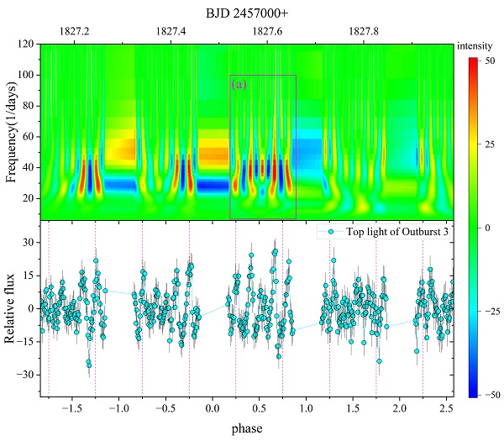Click the dark blue bottom of the colorbar
Image resolution: width=504 pixels, height=441 pixels.
473,390
